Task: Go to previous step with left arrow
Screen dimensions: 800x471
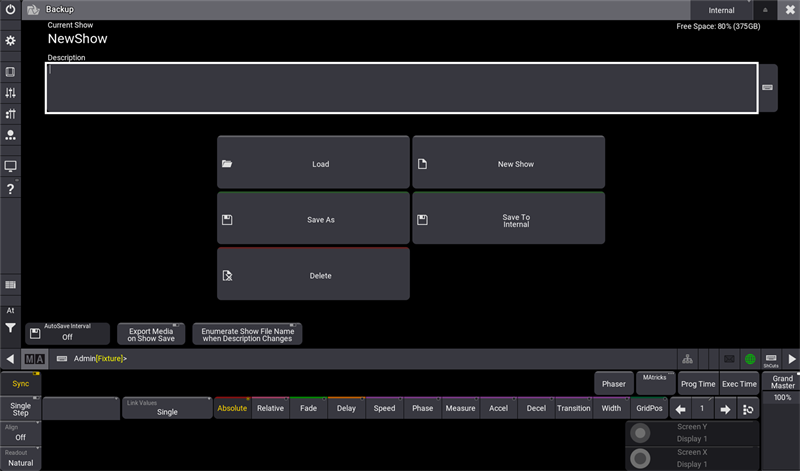Action: tap(681, 409)
